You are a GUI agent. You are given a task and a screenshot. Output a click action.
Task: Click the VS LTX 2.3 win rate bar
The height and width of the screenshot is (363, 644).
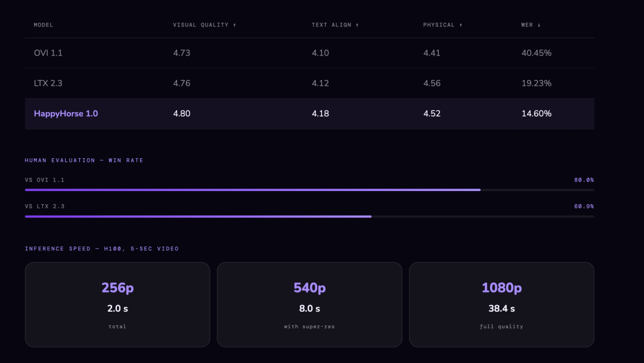[x=309, y=217]
